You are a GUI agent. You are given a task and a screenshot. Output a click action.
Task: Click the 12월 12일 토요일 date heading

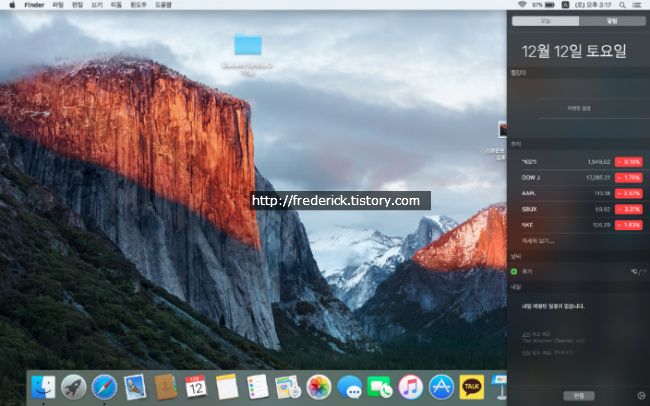574,51
